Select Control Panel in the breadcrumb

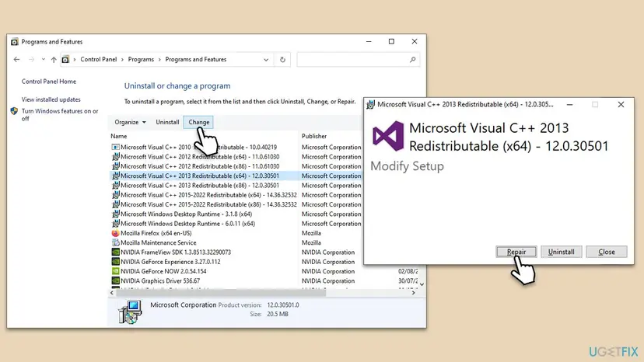tap(99, 60)
